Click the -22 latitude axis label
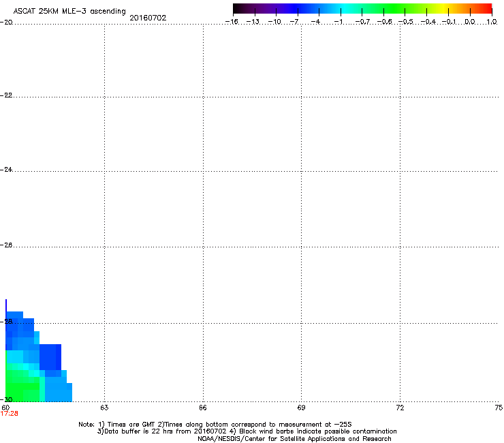 click(x=6, y=95)
